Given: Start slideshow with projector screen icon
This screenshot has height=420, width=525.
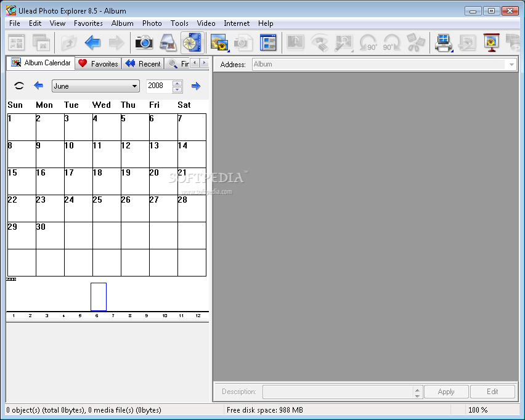Looking at the screenshot, I should coord(491,42).
